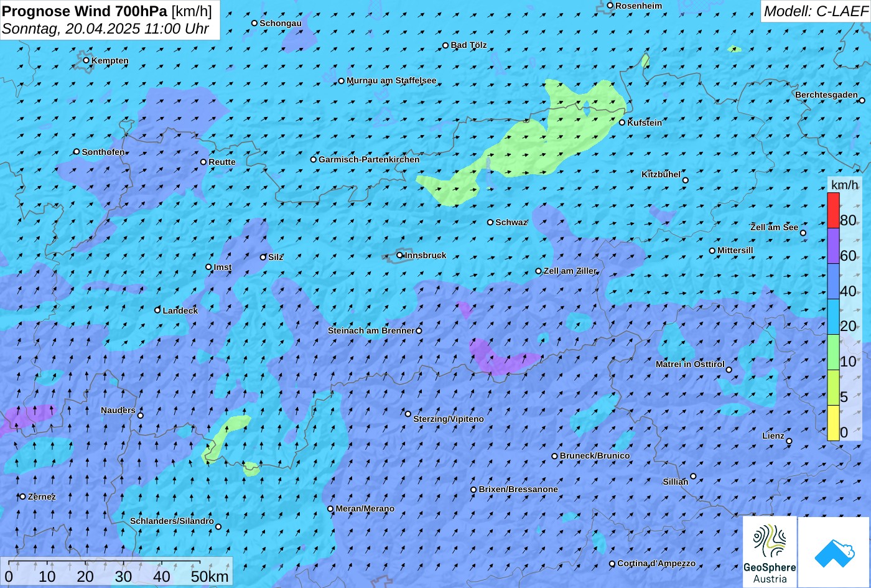Click the Silz city marker
This screenshot has width=871, height=588.
(263, 257)
